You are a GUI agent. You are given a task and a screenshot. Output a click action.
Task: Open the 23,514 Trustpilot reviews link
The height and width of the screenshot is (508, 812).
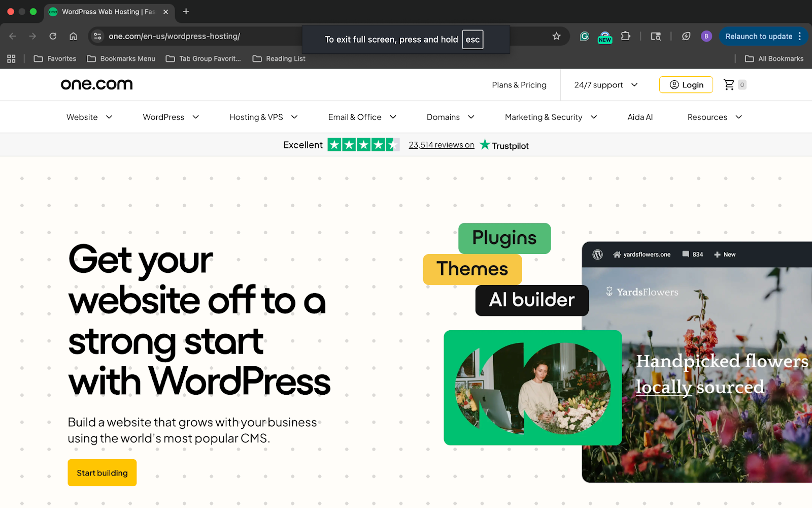pos(441,145)
